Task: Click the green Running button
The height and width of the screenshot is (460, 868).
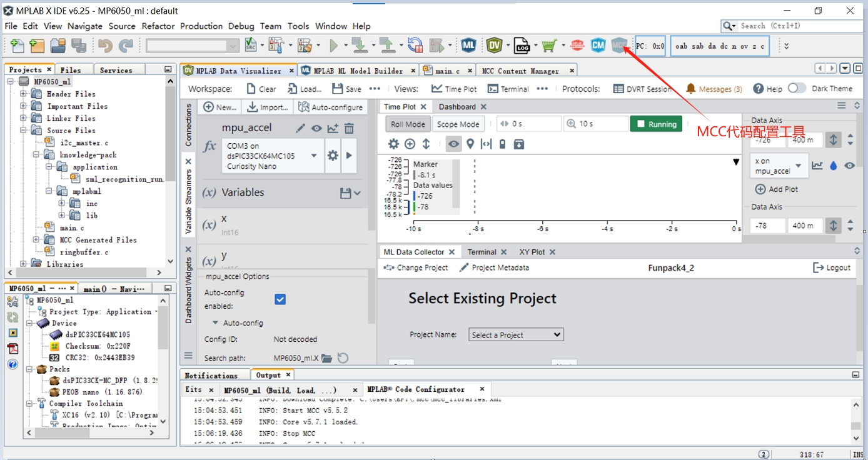Action: pos(656,124)
